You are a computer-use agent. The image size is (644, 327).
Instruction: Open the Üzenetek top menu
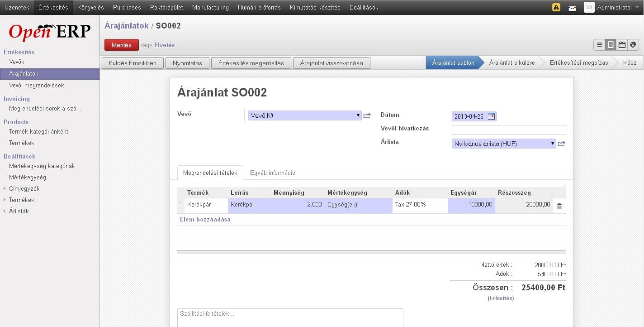(17, 7)
